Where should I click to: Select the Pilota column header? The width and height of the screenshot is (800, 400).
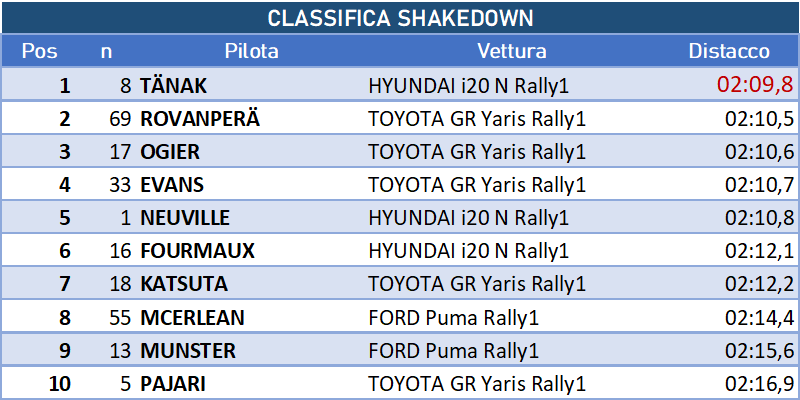pyautogui.click(x=252, y=51)
